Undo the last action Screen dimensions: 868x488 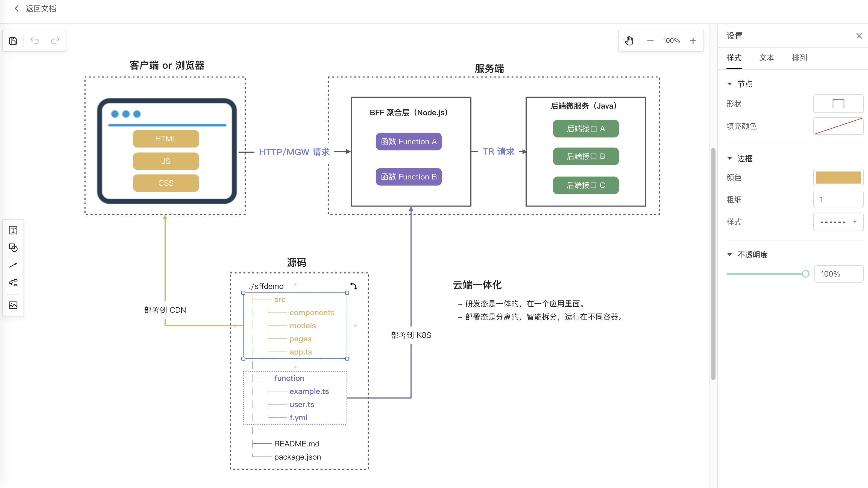click(x=34, y=41)
